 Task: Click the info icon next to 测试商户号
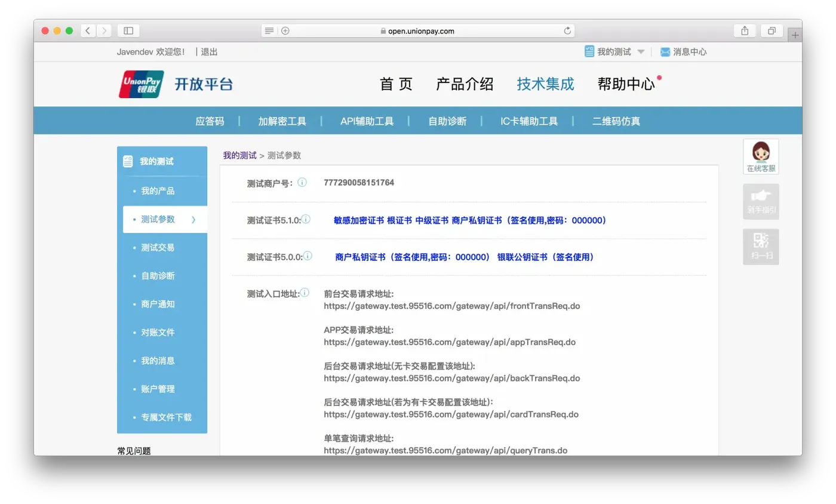tap(302, 183)
